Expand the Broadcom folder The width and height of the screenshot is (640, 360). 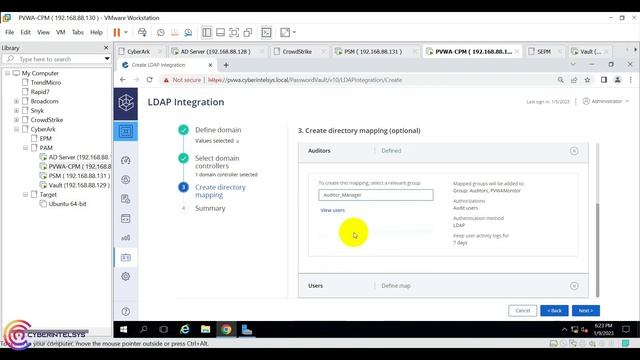(16, 101)
